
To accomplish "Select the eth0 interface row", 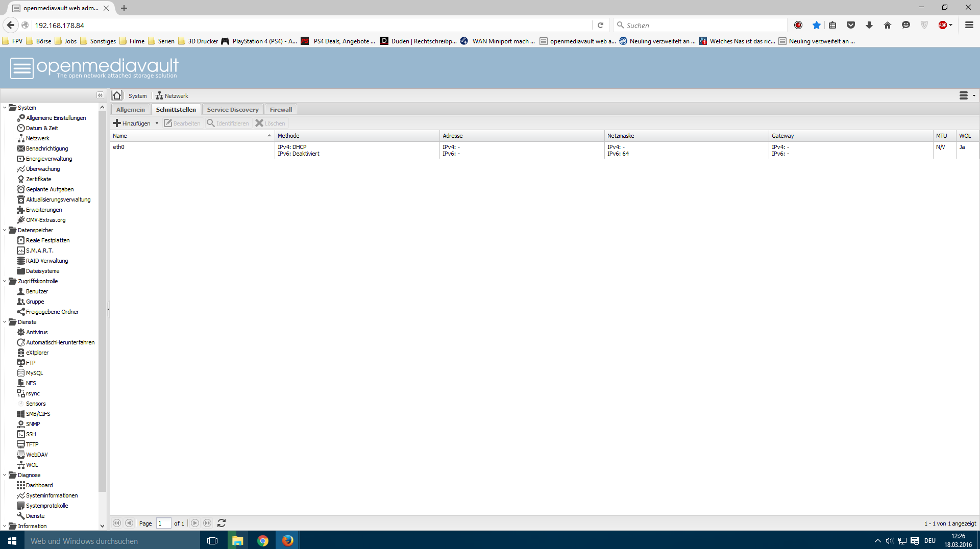I will 544,151.
